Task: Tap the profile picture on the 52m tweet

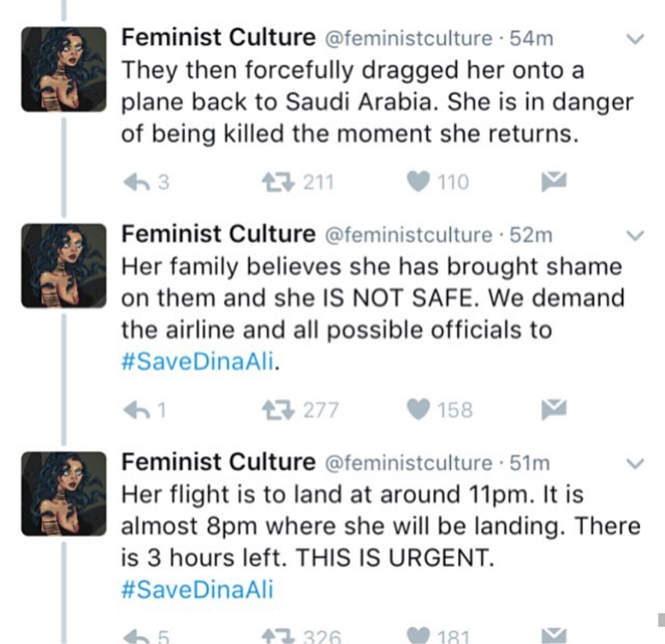Action: pyautogui.click(x=63, y=265)
